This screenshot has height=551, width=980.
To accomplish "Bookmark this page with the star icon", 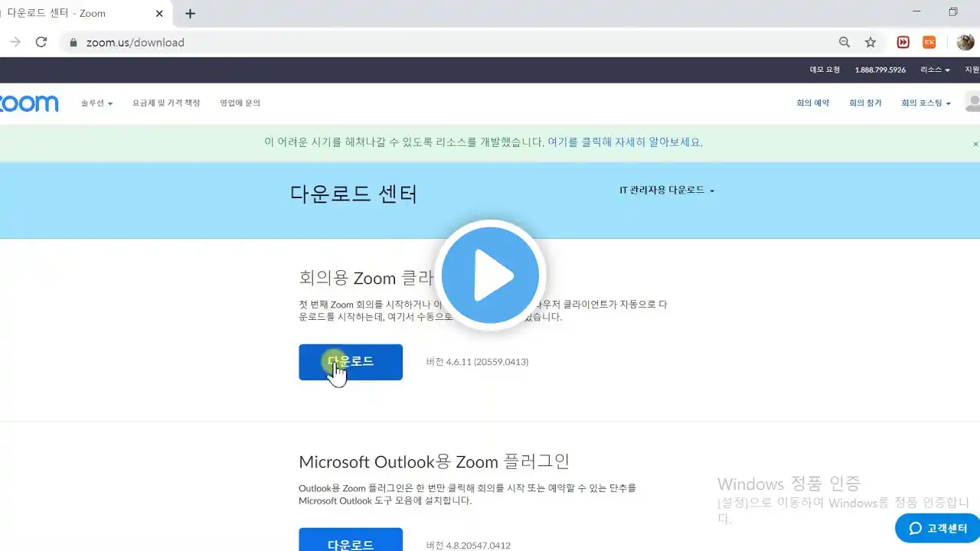I will pos(871,42).
